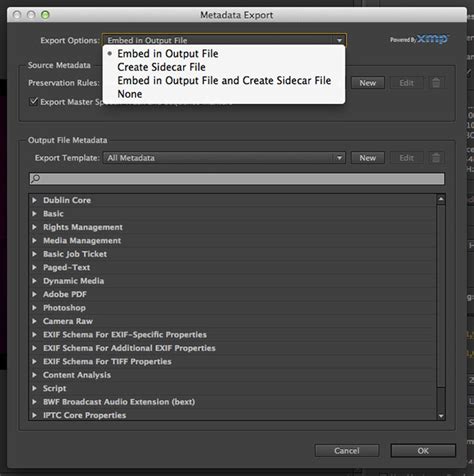Expand EXIF Schema For Additional EXIF Properties
Image resolution: width=474 pixels, height=476 pixels.
coord(34,348)
